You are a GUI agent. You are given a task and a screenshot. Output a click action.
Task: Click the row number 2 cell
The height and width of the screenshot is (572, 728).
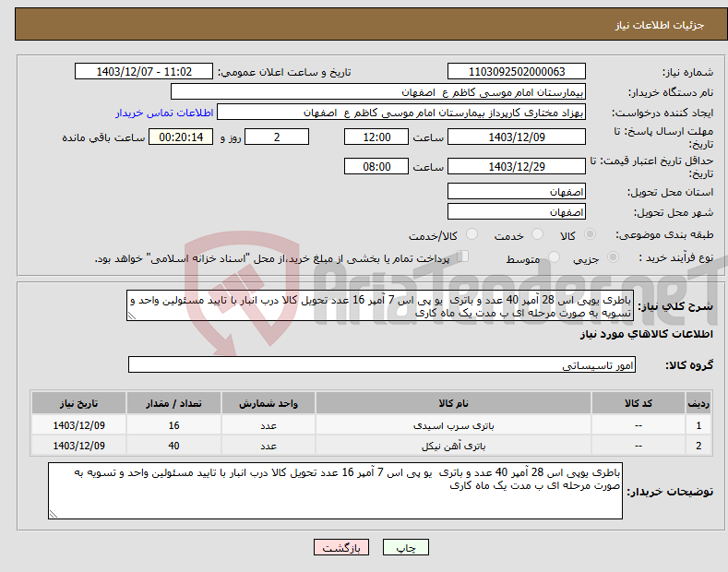698,446
